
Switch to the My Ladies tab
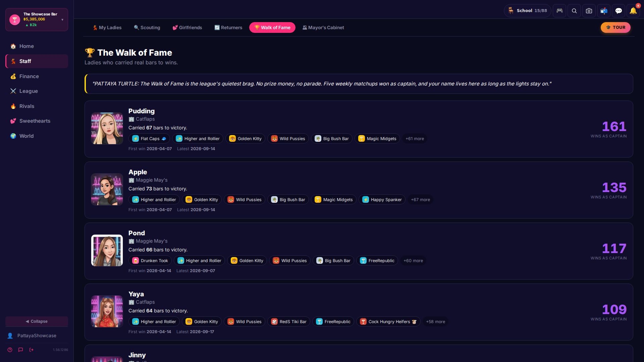coord(107,27)
